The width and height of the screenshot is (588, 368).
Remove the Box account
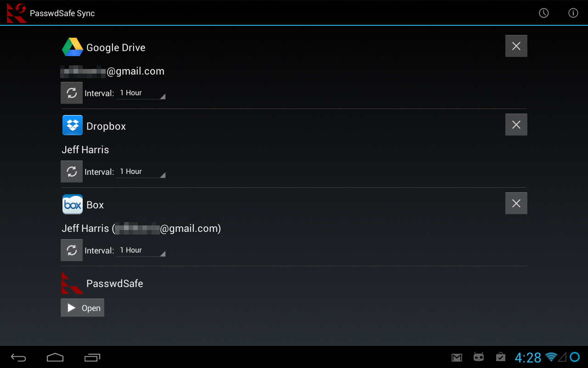click(516, 203)
